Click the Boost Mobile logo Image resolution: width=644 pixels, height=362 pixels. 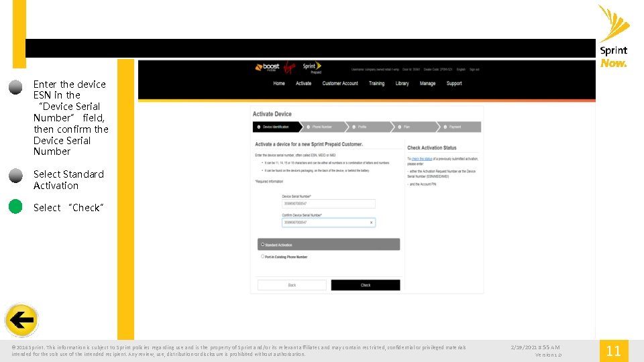click(268, 67)
